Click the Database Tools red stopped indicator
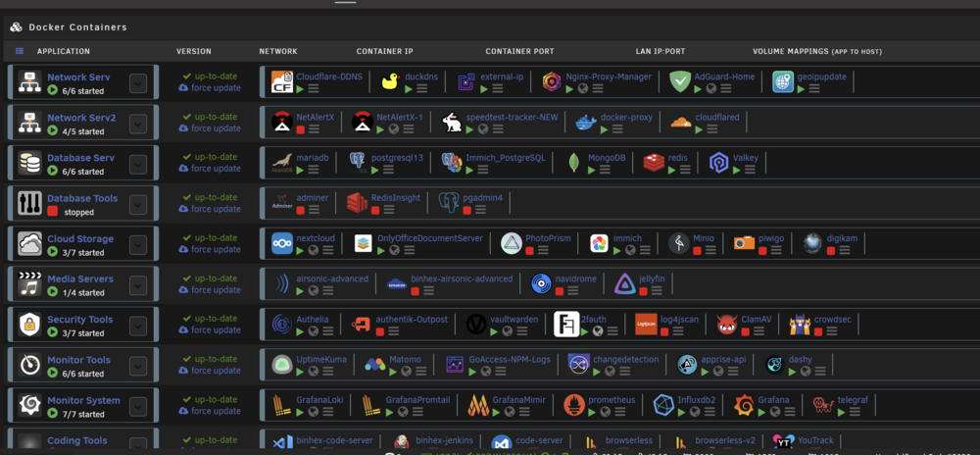Image resolution: width=980 pixels, height=455 pixels. point(53,211)
